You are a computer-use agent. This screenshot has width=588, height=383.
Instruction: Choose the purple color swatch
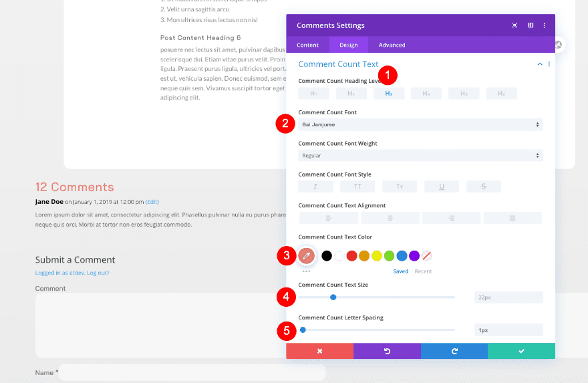pos(414,256)
